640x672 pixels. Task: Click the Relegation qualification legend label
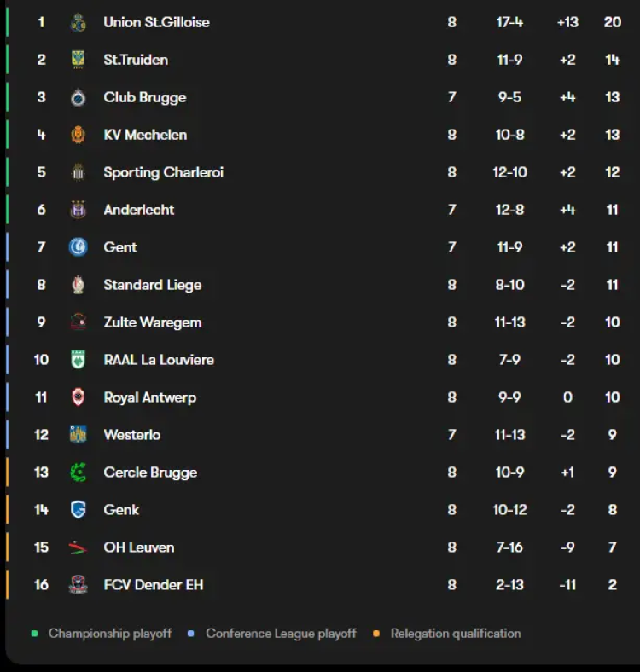(x=455, y=634)
